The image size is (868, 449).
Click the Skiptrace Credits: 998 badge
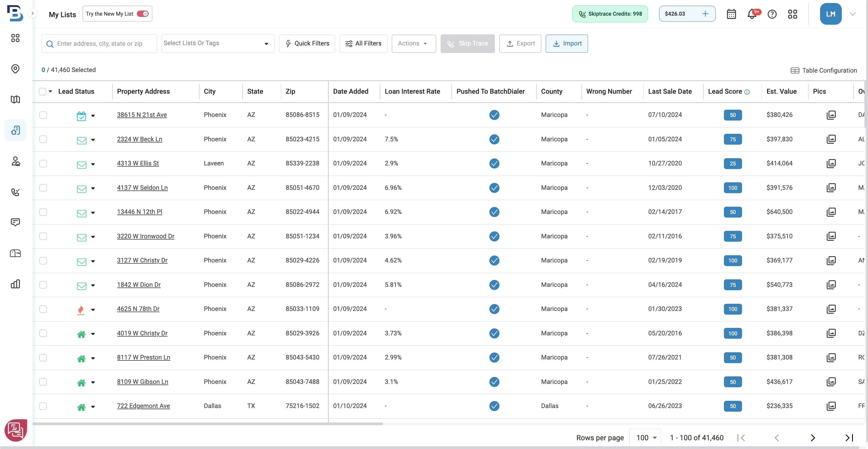tap(610, 14)
